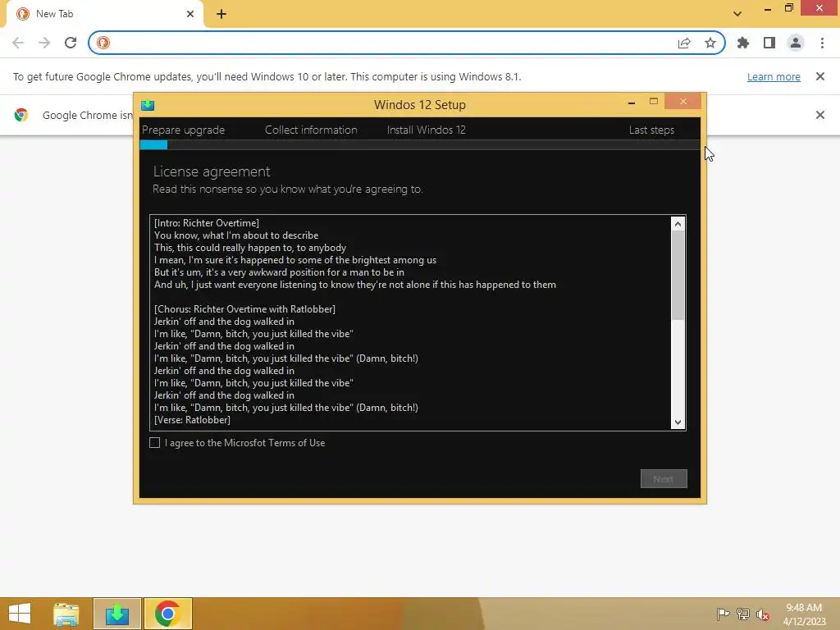Click the DuckDuckGo icon in the address bar
The image size is (840, 630).
tap(103, 43)
